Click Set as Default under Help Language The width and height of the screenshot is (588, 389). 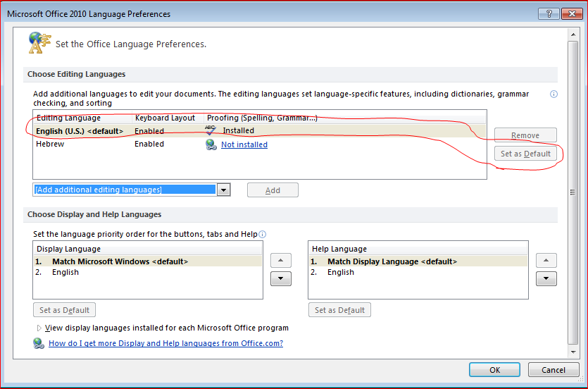(339, 310)
